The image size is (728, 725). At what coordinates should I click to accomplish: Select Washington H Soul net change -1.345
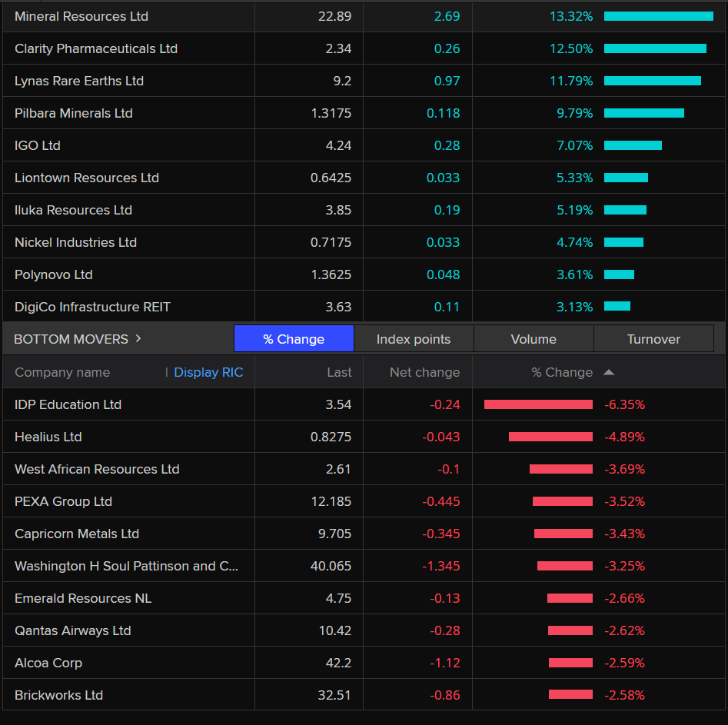tap(441, 566)
